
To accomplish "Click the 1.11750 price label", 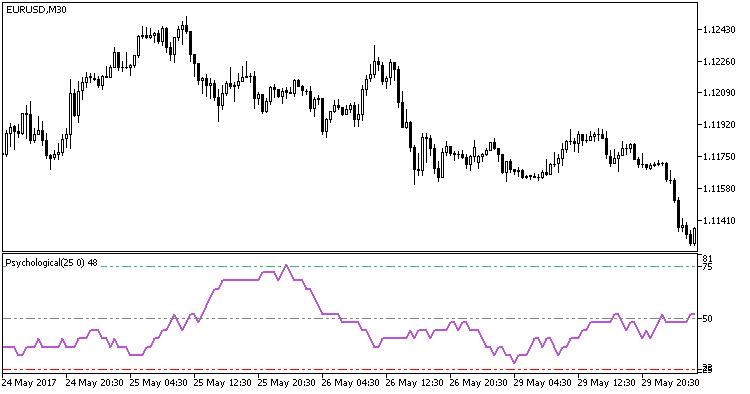I will pos(719,157).
